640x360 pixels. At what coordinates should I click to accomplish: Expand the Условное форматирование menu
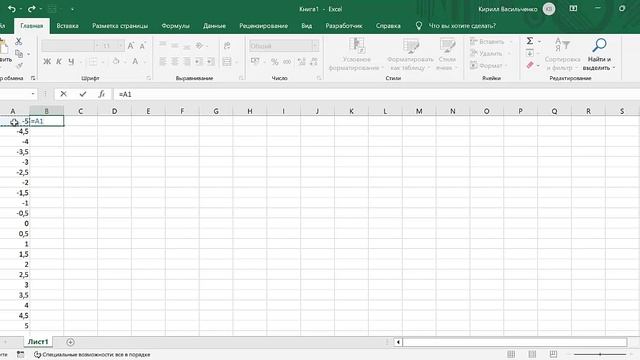coord(356,55)
